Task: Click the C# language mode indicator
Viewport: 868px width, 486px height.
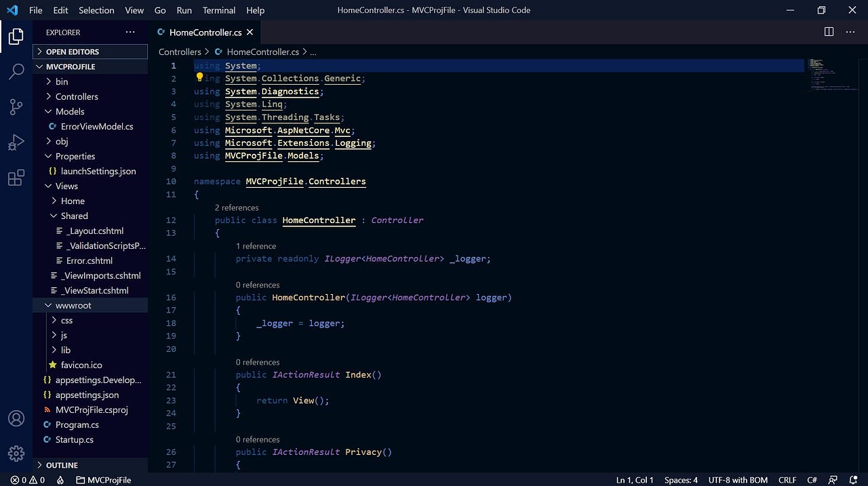Action: point(812,480)
